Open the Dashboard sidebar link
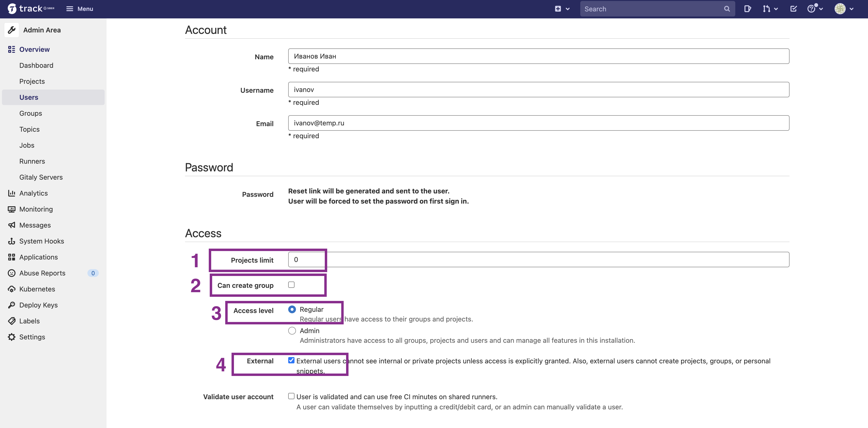 (x=36, y=65)
